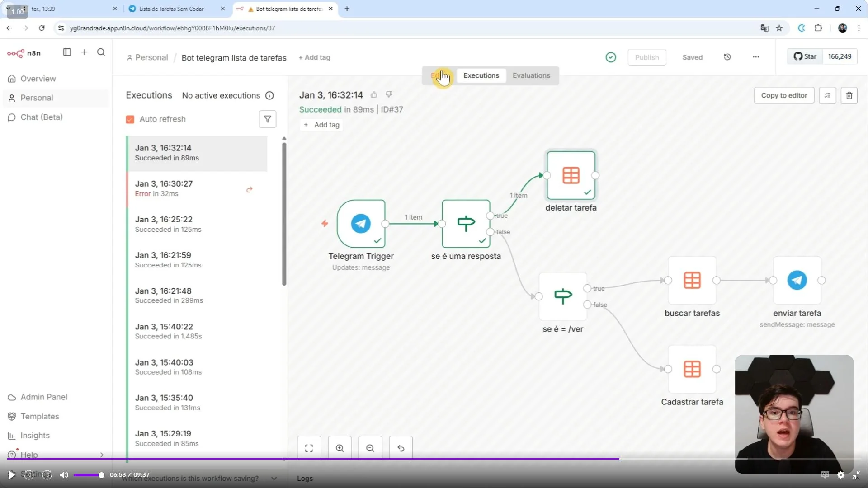Select the 'se é uma resposta' If node
Screen dimensions: 868x488
tap(466, 224)
